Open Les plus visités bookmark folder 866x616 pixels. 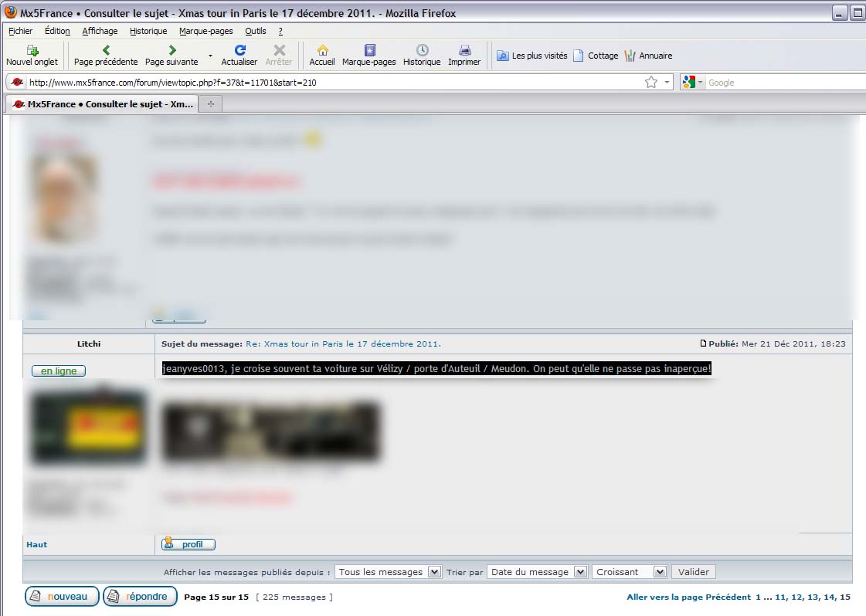[532, 56]
